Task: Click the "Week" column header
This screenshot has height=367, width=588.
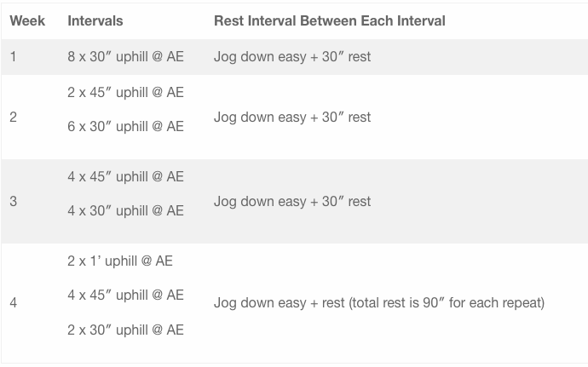Action: point(27,20)
